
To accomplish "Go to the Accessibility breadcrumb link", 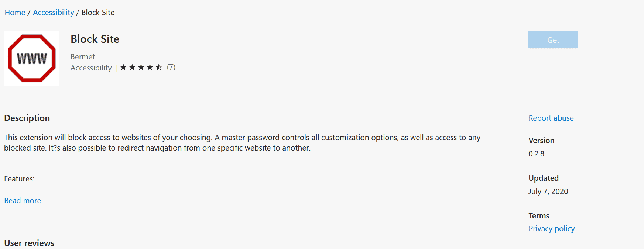I will [x=54, y=13].
